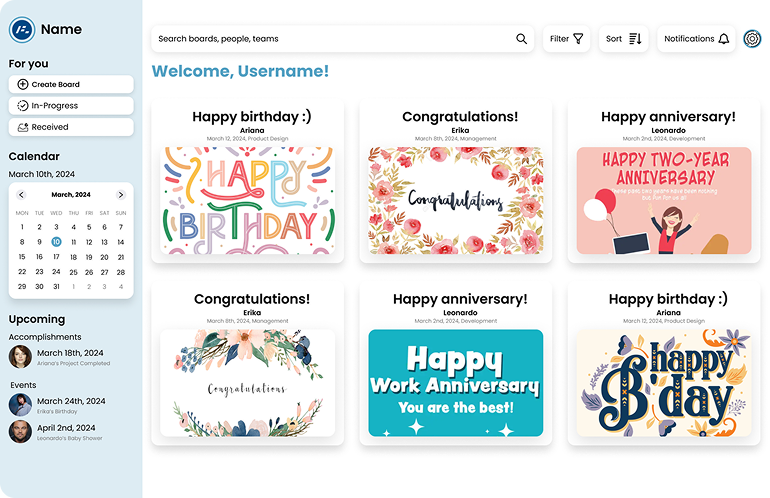The height and width of the screenshot is (498, 770).
Task: Open the March 18th accomplishment entry
Action: [72, 357]
